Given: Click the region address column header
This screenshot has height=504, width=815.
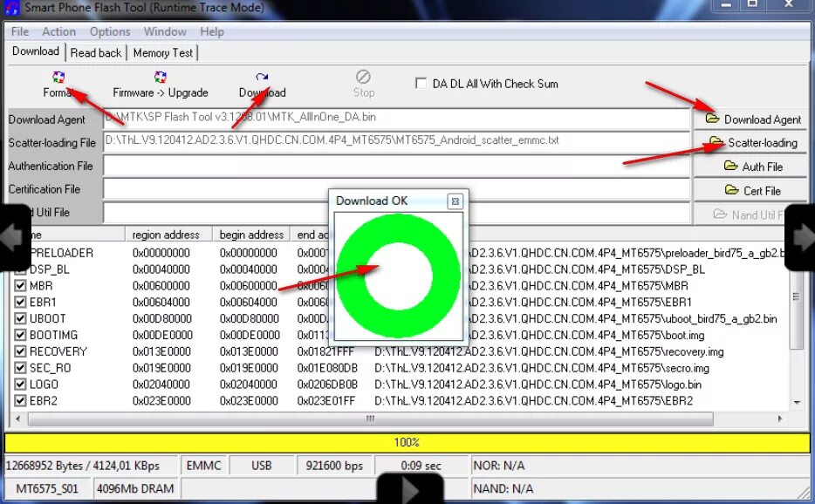Looking at the screenshot, I should click(169, 235).
